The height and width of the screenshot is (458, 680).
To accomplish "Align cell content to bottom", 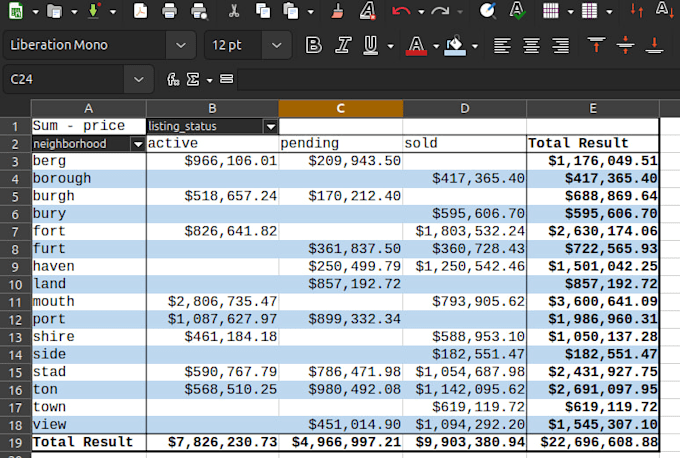I will pyautogui.click(x=654, y=45).
